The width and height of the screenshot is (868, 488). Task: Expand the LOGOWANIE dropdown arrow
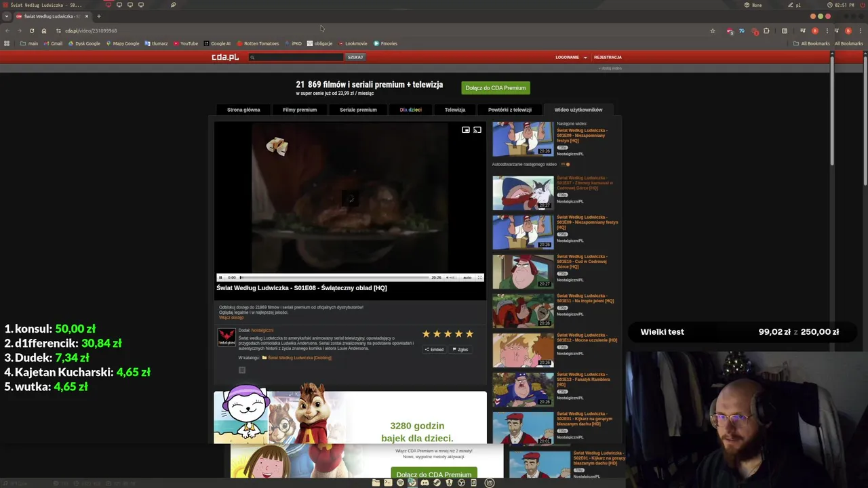tap(585, 58)
